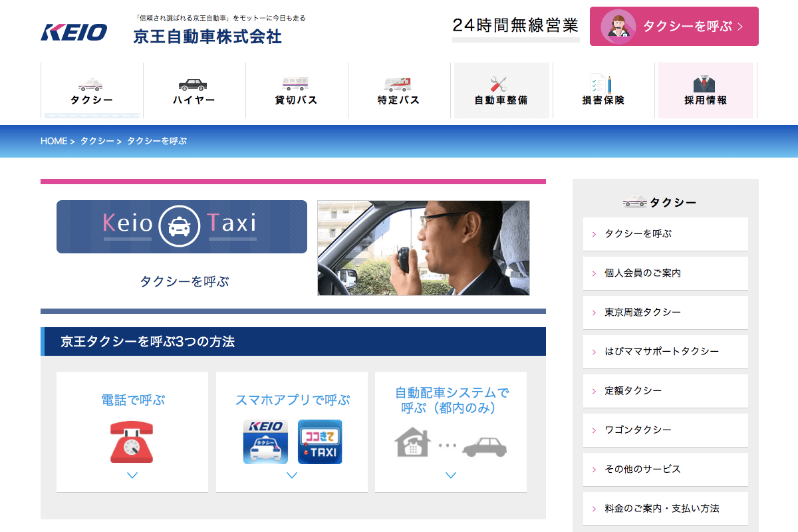Click the black hire car icon in navigation
Viewport: 798px width, 532px height.
click(194, 84)
